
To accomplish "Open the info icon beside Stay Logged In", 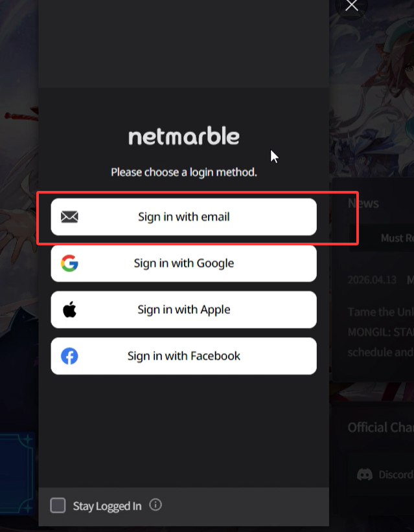I will tap(155, 505).
